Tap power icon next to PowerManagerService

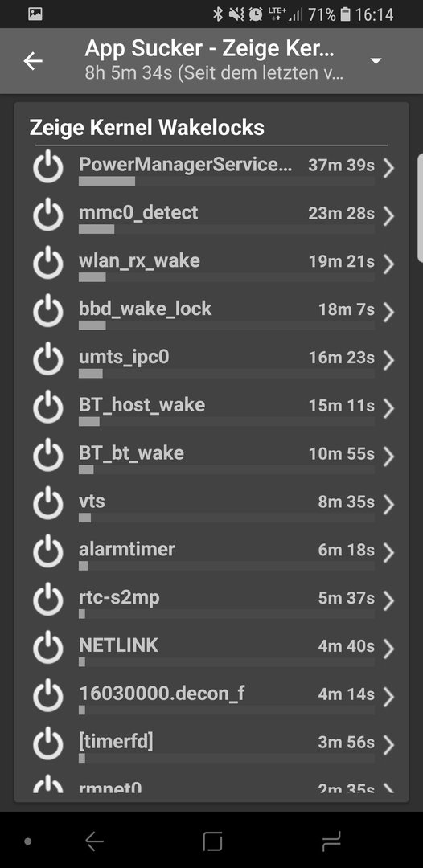click(48, 166)
